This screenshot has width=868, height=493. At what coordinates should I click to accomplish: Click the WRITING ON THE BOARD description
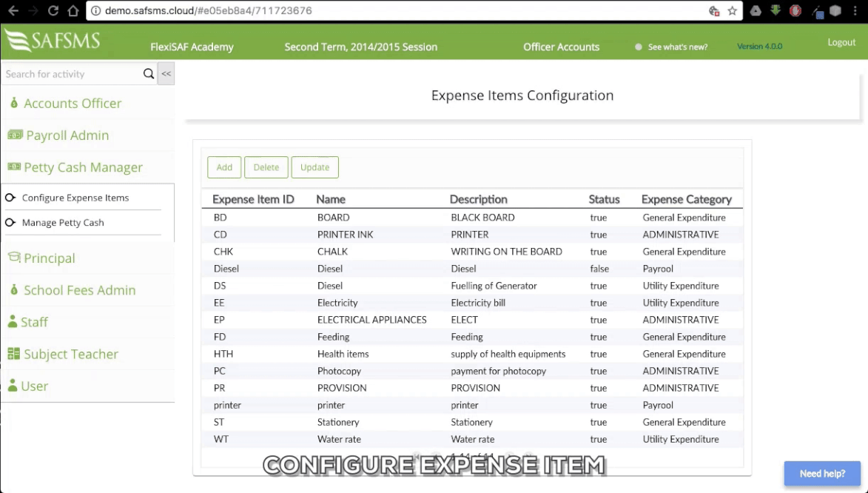tap(506, 252)
